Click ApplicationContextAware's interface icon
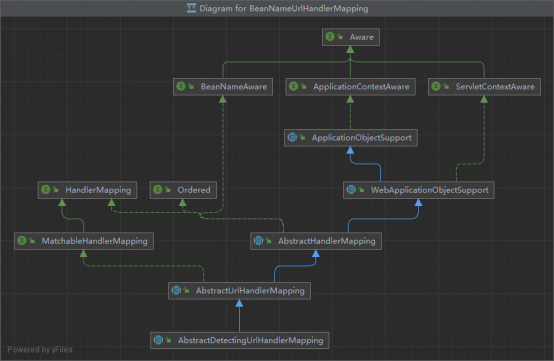Image resolution: width=554 pixels, height=361 pixels. point(293,86)
